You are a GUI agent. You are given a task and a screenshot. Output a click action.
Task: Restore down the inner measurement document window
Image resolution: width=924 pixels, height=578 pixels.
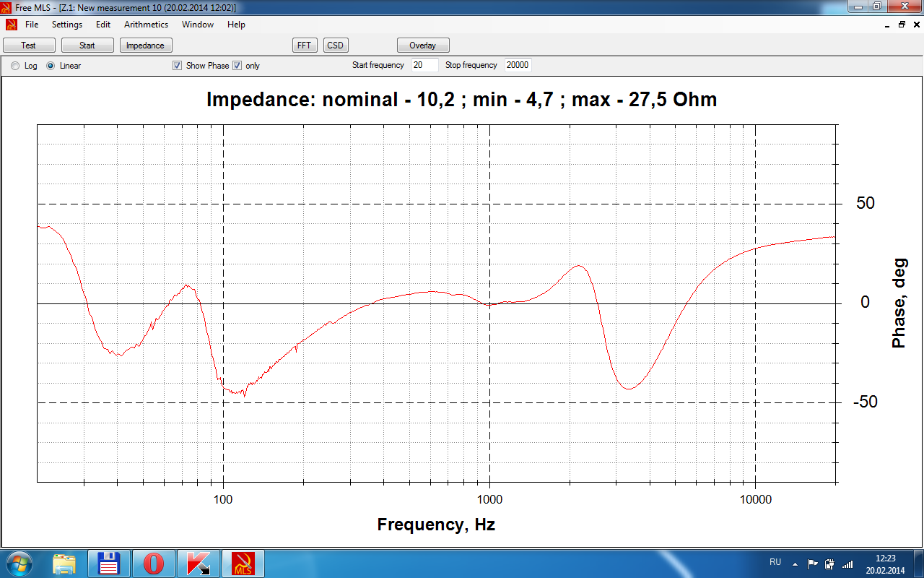902,25
